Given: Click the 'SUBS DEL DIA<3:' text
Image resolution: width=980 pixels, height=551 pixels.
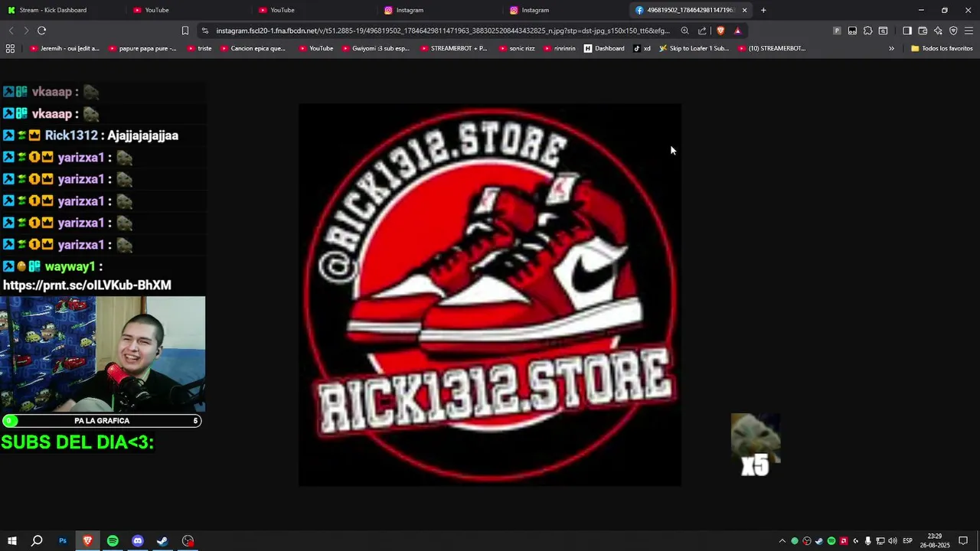Looking at the screenshot, I should [77, 442].
